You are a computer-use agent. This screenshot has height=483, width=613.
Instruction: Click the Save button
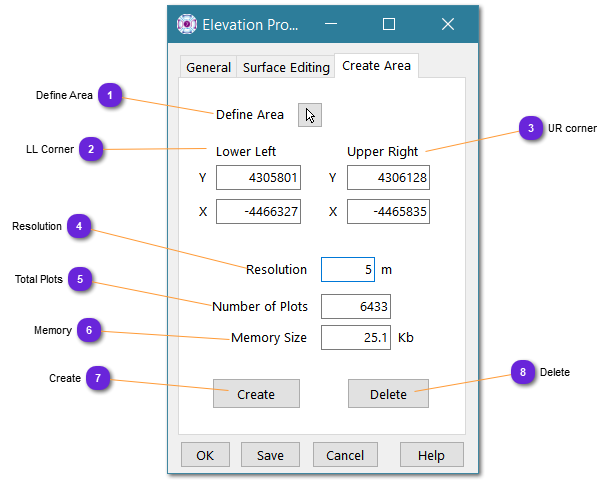270,455
